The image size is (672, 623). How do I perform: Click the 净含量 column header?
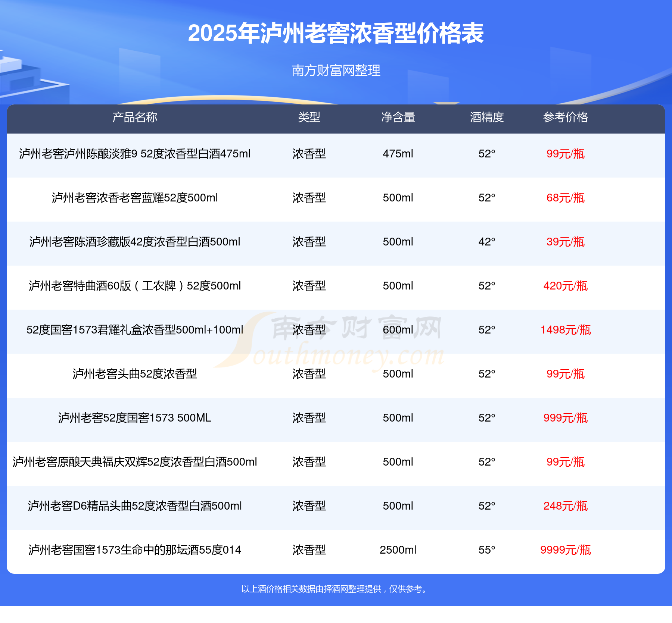(x=398, y=117)
